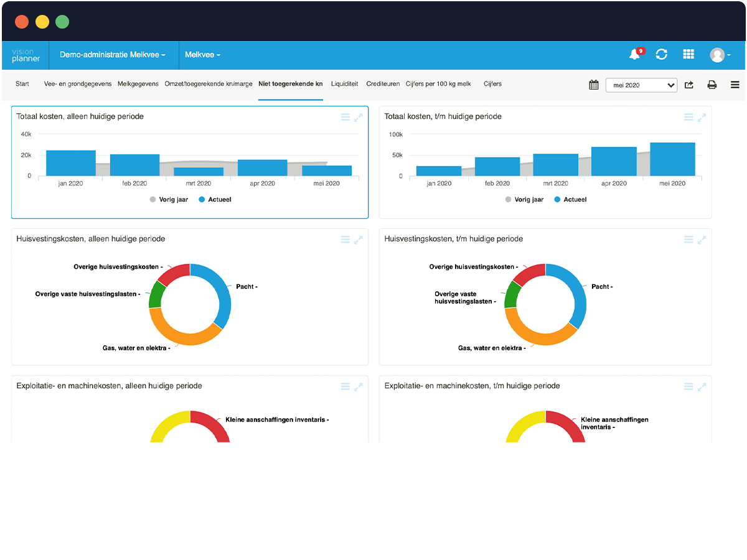Click the mrt 2020 bar in t/m huidige periode chart

click(556, 165)
